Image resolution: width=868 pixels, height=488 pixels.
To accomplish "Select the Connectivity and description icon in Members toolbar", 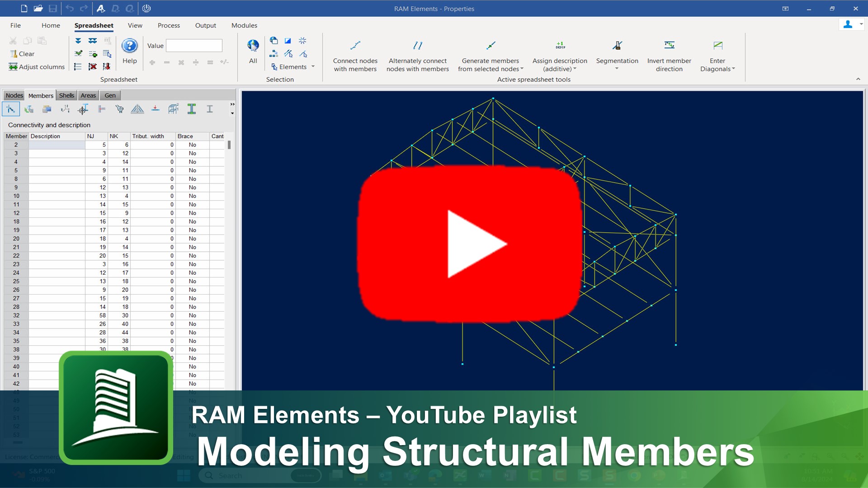I will pyautogui.click(x=11, y=109).
